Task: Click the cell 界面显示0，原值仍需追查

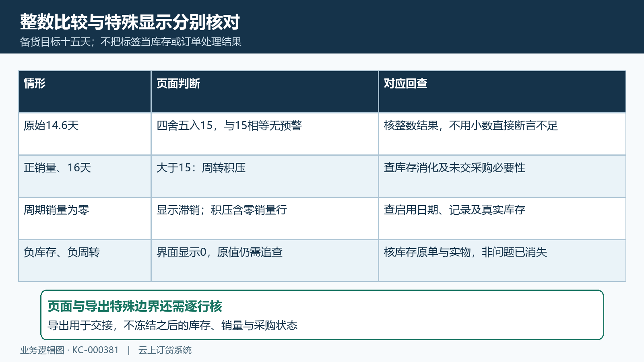Action: coord(265,261)
